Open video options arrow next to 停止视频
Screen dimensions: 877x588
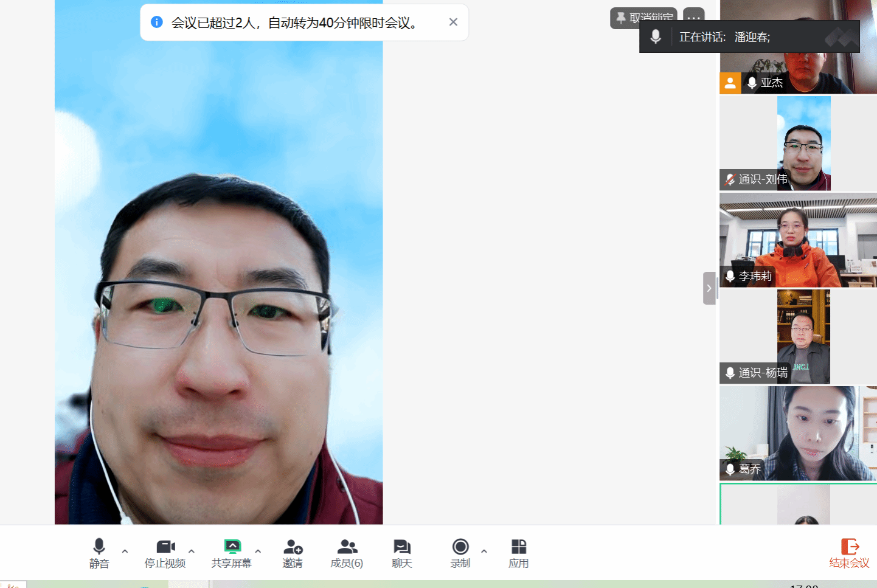pos(192,552)
